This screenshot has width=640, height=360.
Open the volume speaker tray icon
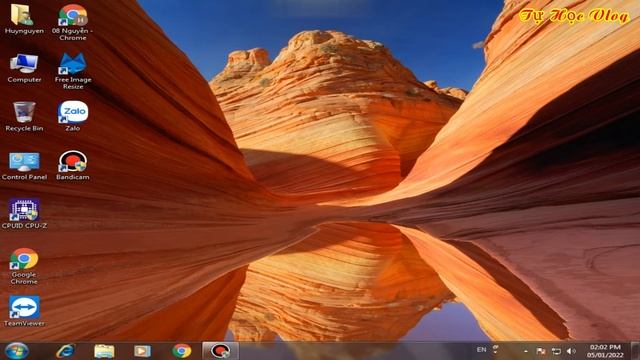(x=571, y=351)
